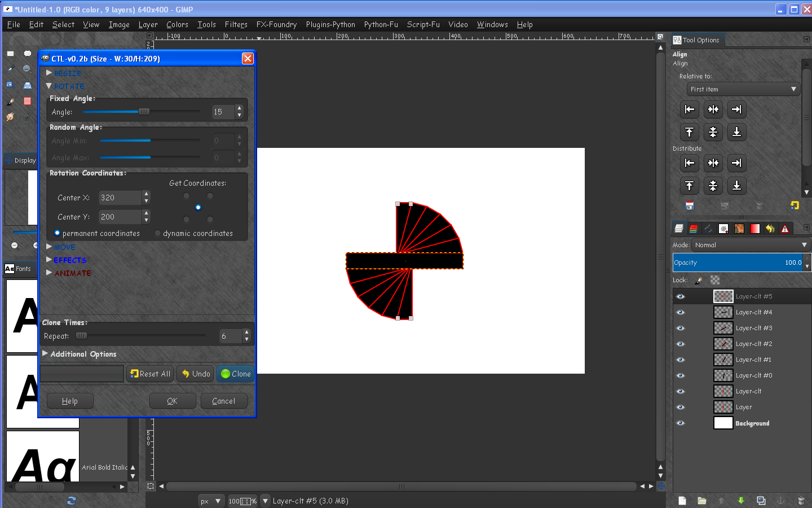Expand the ANIMATE section
Image resolution: width=812 pixels, height=508 pixels.
point(49,273)
